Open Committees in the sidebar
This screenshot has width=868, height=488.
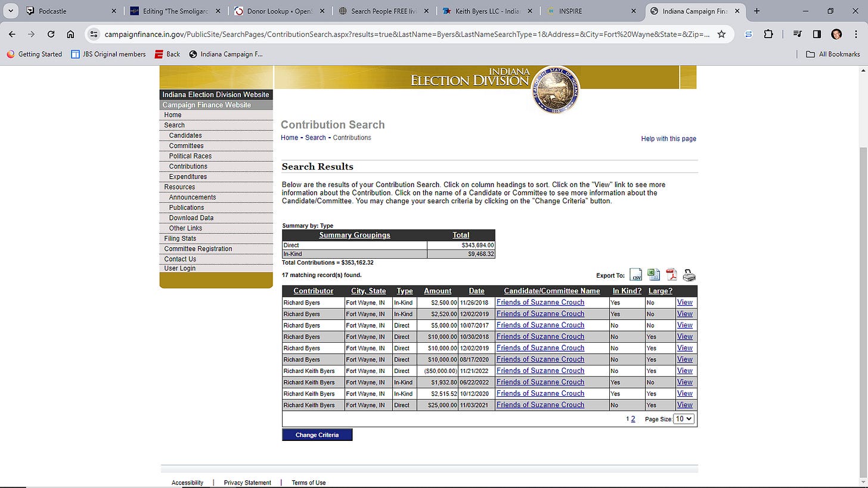coord(186,145)
